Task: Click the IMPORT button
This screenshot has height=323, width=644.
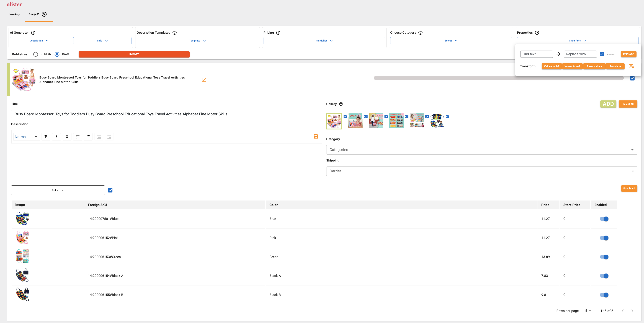Action: point(134,54)
